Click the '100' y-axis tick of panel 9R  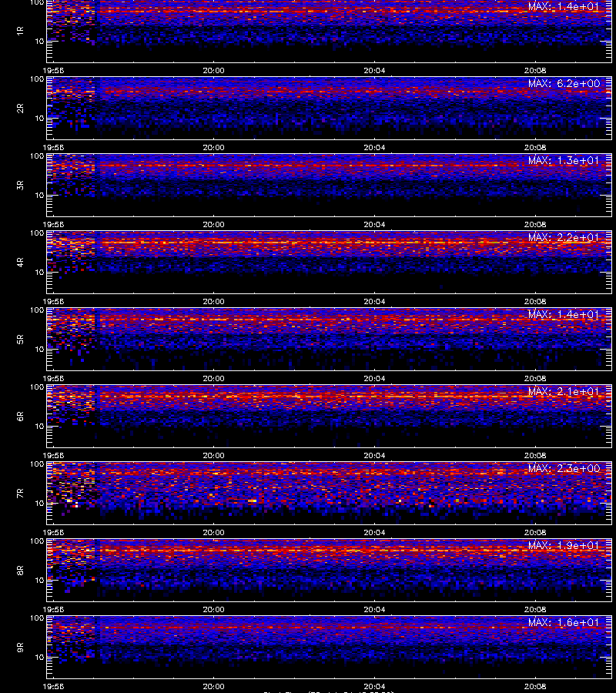point(37,618)
